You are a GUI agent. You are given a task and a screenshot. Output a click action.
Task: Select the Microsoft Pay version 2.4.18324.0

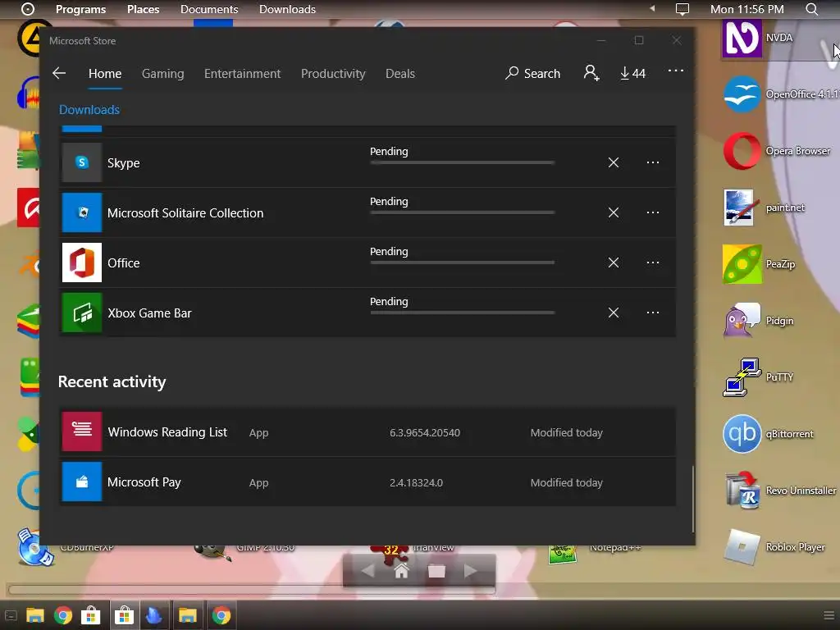point(416,482)
